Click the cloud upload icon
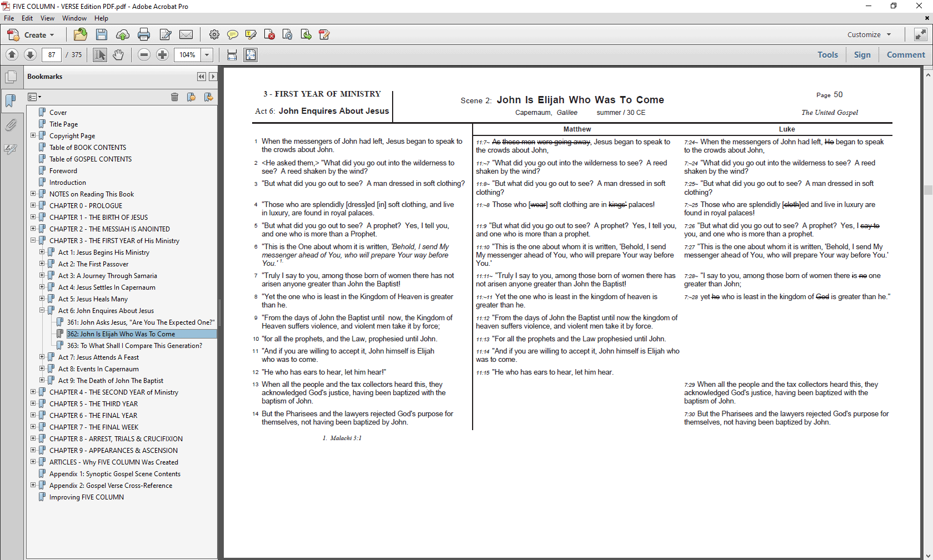Screen dimensions: 933x560 pyautogui.click(x=123, y=35)
